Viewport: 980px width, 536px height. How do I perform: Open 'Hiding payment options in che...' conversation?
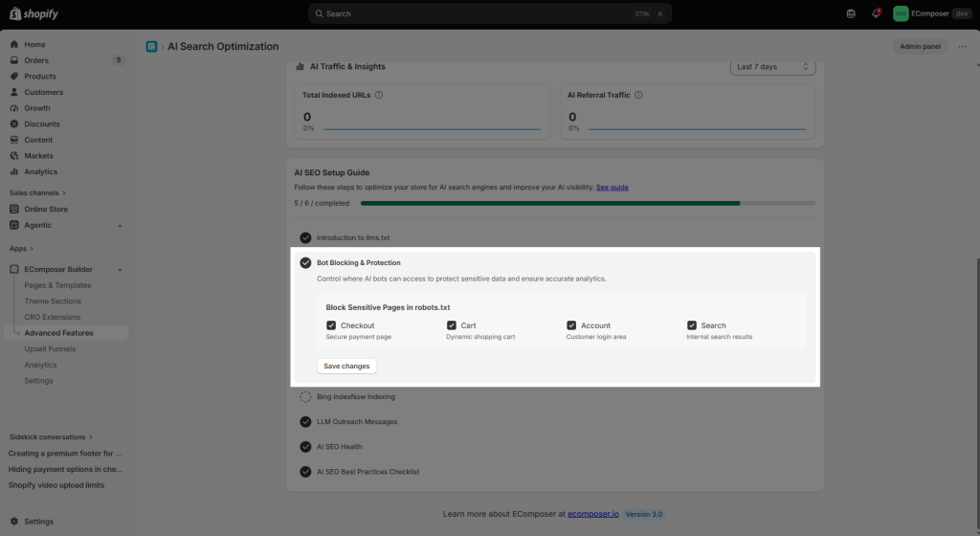click(x=65, y=469)
